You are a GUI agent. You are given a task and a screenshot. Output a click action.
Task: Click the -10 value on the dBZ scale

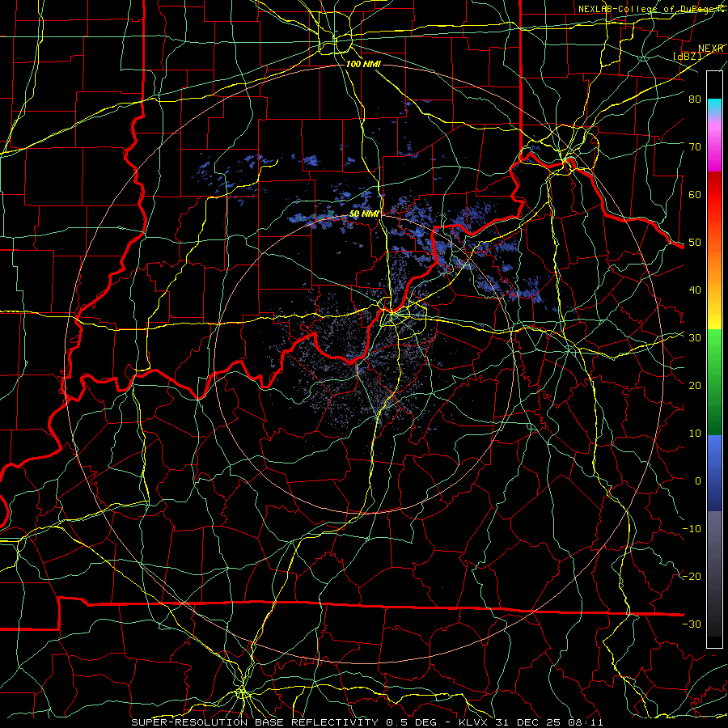point(692,528)
